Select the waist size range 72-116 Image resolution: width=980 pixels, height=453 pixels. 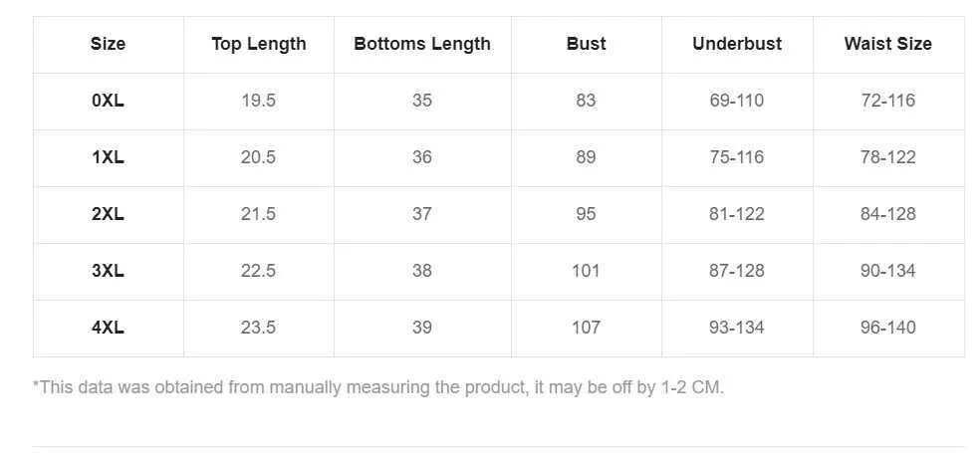click(887, 101)
